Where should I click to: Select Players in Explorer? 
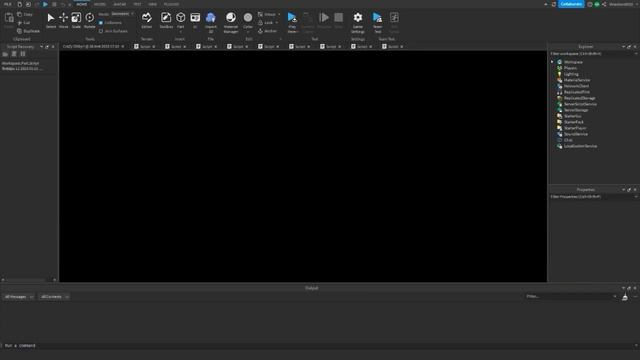[570, 68]
